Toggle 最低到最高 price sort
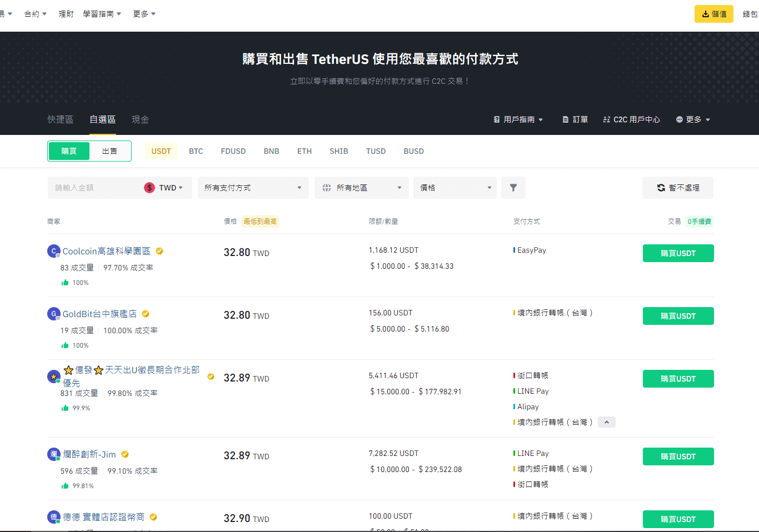 coord(260,222)
